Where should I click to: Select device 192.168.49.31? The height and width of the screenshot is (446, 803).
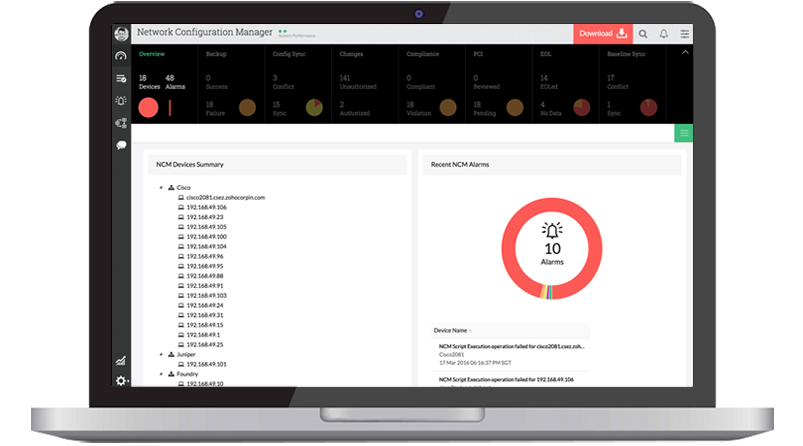click(204, 315)
